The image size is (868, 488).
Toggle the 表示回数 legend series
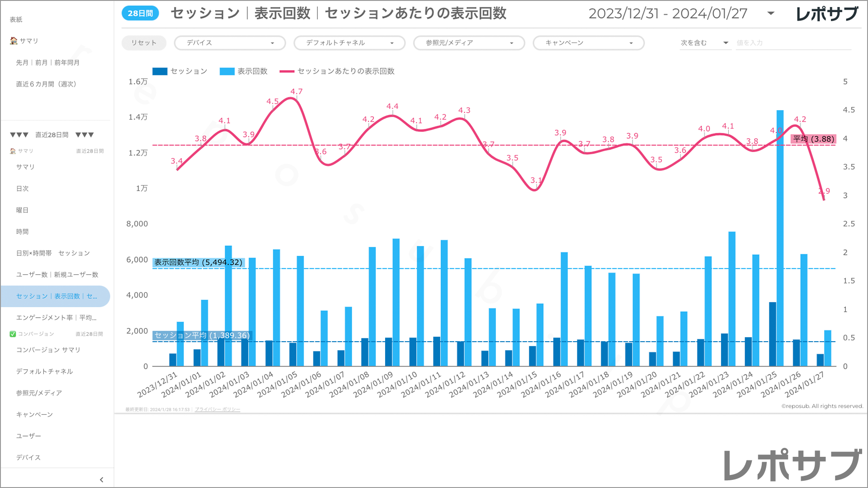[x=243, y=71]
